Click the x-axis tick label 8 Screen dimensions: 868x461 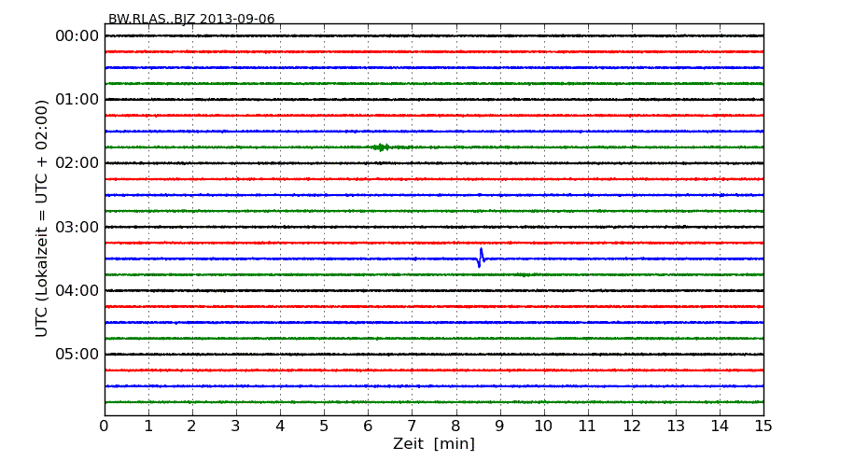point(455,426)
